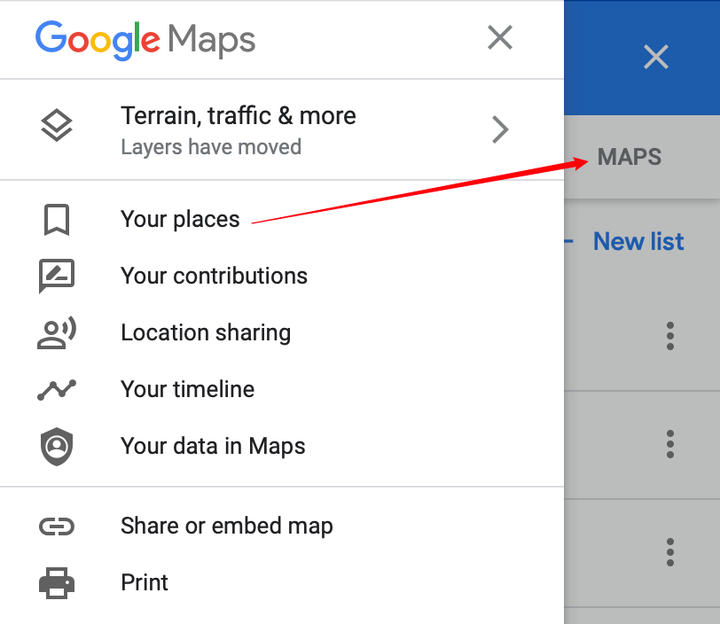
Task: Close the blue Your places panel
Action: (656, 57)
